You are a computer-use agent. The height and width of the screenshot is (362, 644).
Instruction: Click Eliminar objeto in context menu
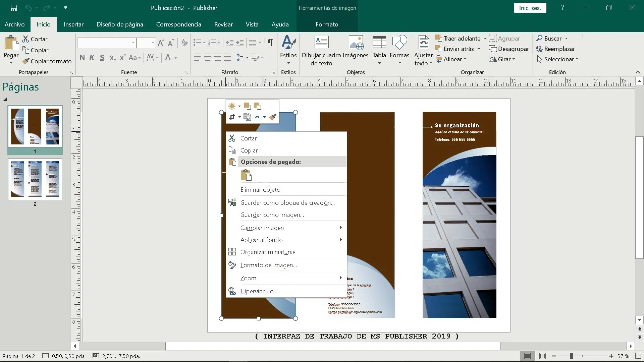point(260,190)
